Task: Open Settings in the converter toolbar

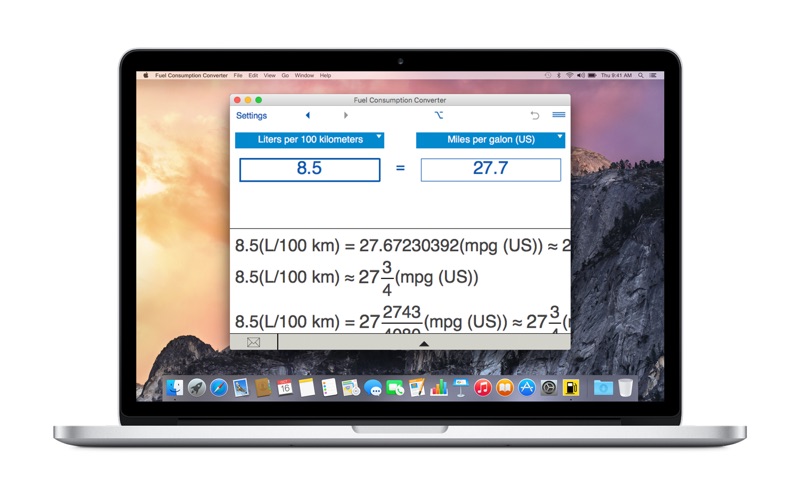Action: click(251, 116)
